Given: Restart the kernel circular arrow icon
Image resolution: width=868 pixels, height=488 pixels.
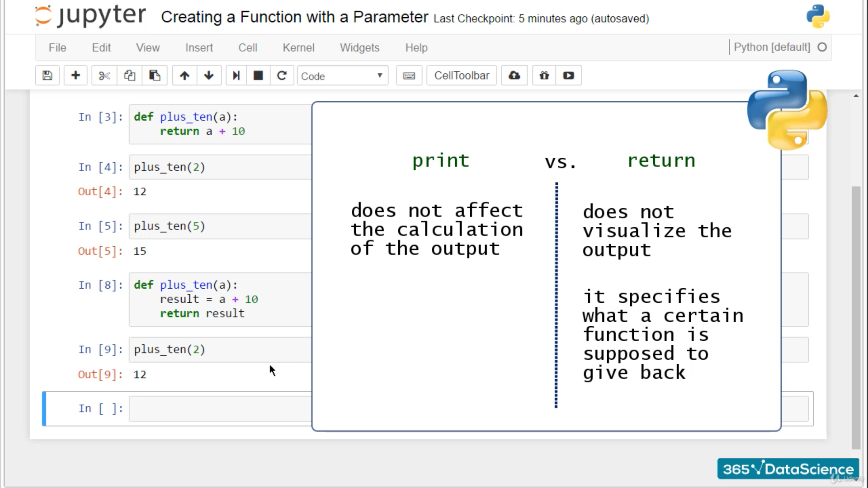Looking at the screenshot, I should pyautogui.click(x=282, y=75).
